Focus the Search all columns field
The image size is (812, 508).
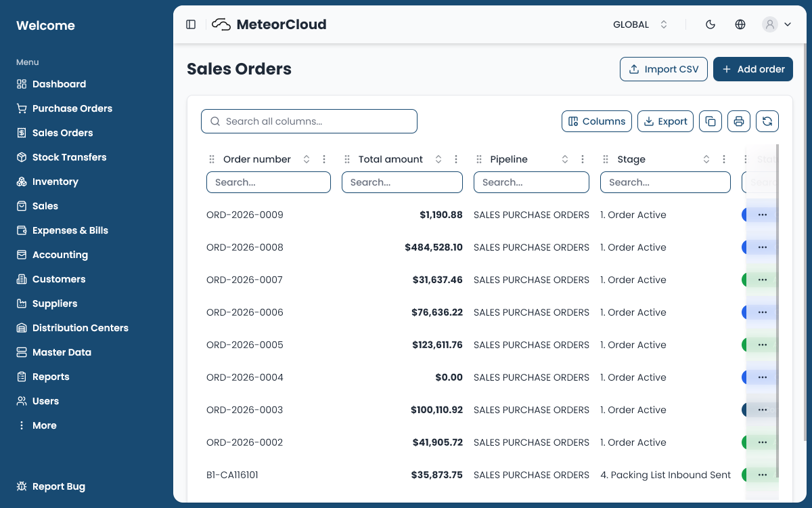[x=309, y=121]
